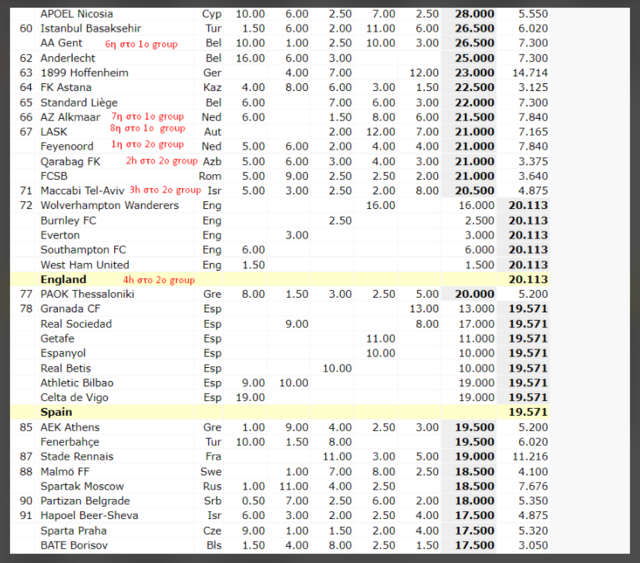640x563 pixels.
Task: Click the Sparta Praha team name
Action: tap(73, 531)
